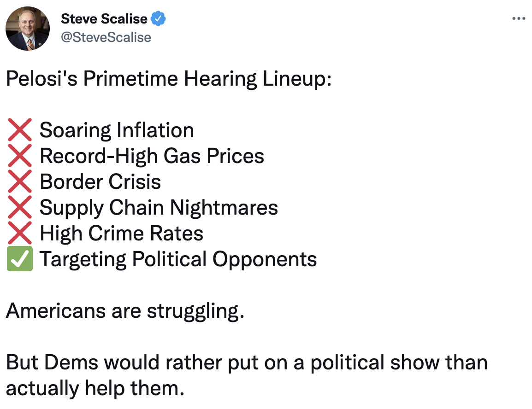
Task: Open the Steve Scalise display name link
Action: tap(104, 19)
